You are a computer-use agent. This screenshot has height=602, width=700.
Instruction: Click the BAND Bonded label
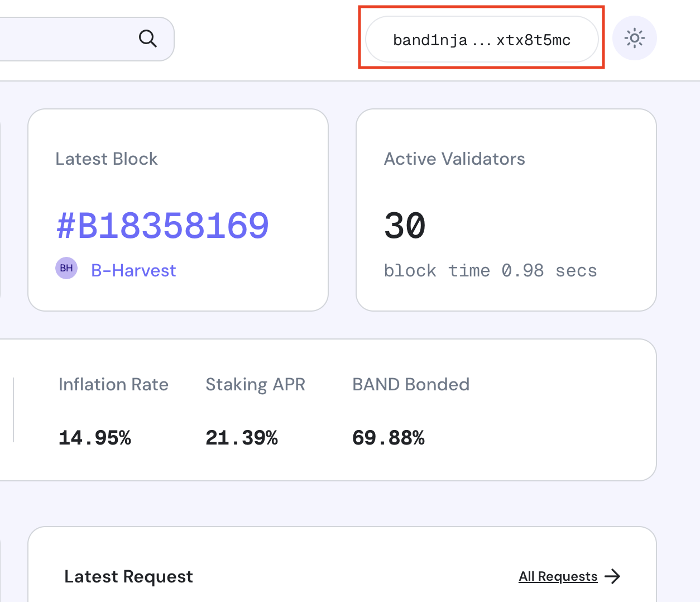click(411, 385)
